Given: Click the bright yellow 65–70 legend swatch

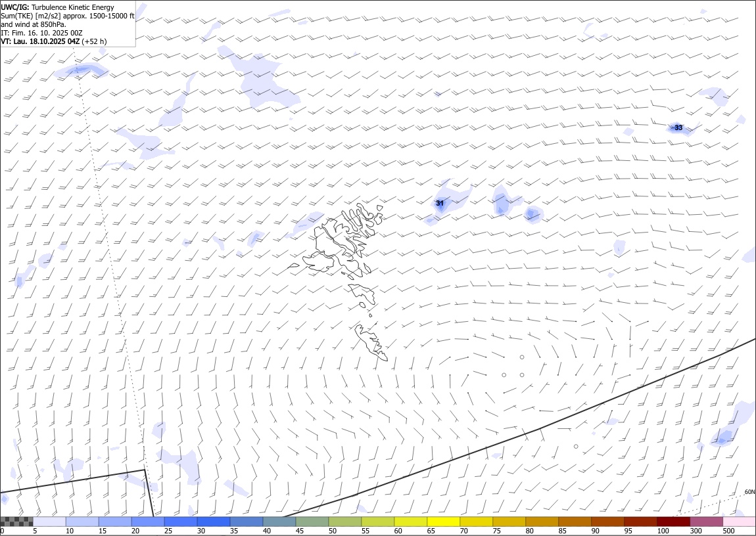Looking at the screenshot, I should pyautogui.click(x=444, y=522).
